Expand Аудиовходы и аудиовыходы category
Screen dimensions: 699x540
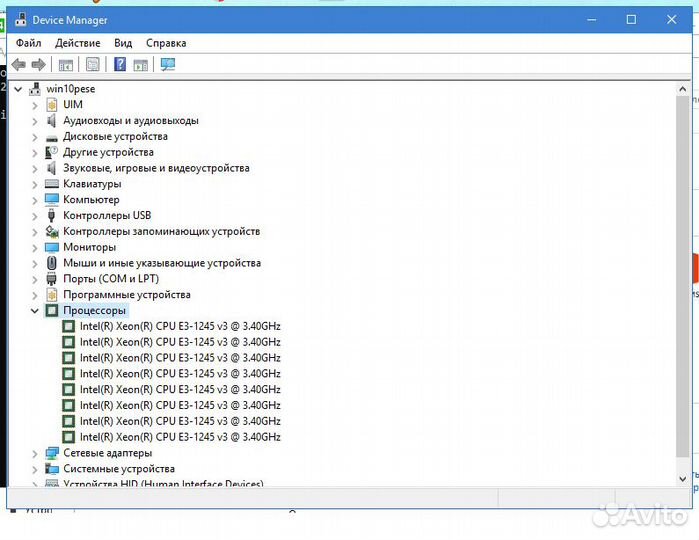35,121
